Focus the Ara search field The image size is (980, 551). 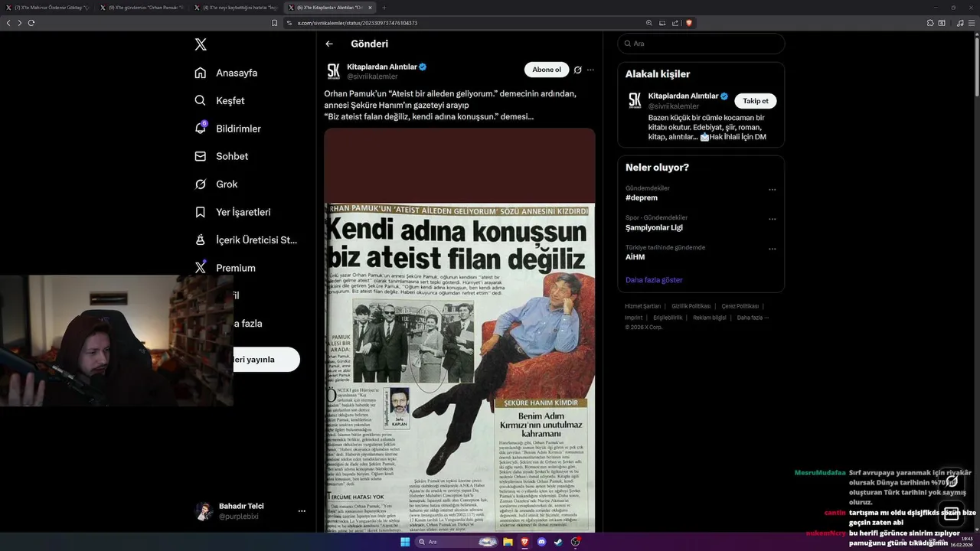701,44
